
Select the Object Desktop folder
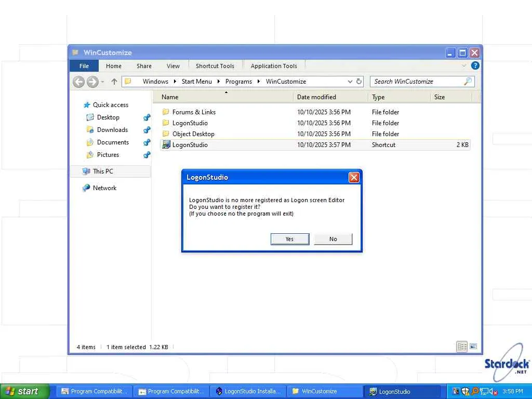(x=193, y=134)
